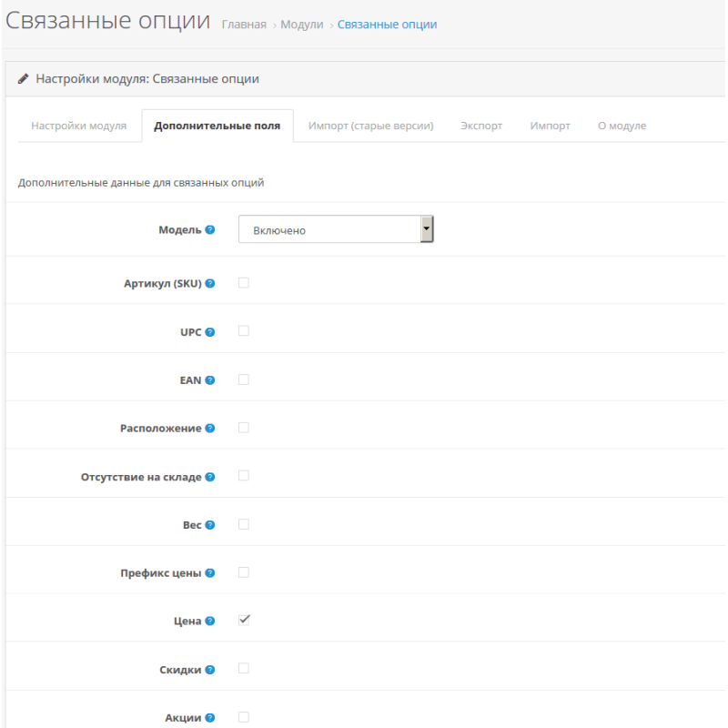The width and height of the screenshot is (728, 728).
Task: Switch to the Настройки модуля tab
Action: click(x=78, y=126)
